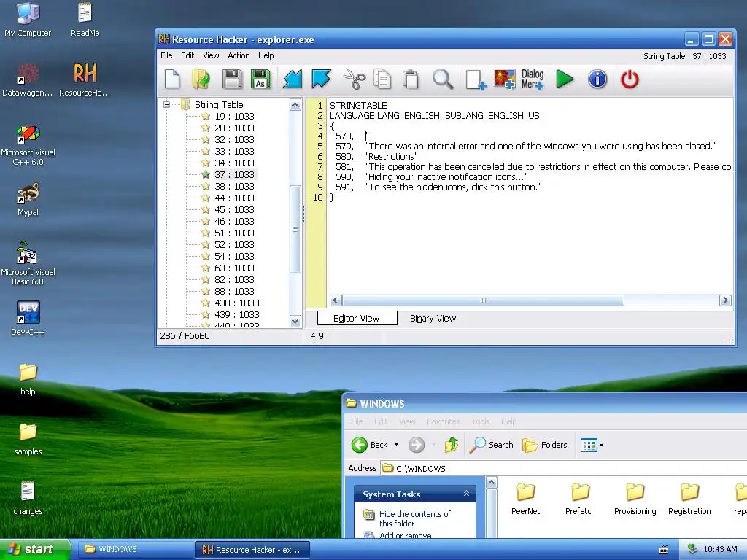Open the Action menu
The height and width of the screenshot is (560, 747).
click(239, 55)
